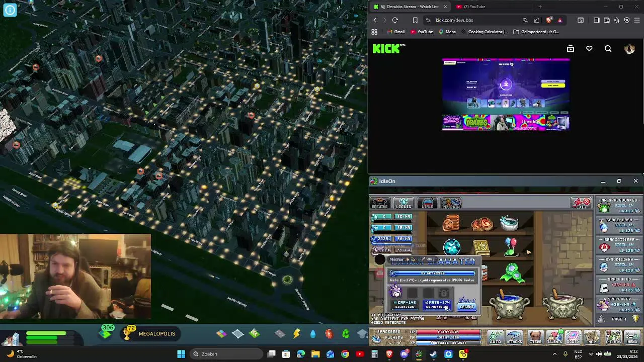Image resolution: width=644 pixels, height=362 pixels.
Task: Expand the Geimporteerd bookmark folder
Action: 536,32
